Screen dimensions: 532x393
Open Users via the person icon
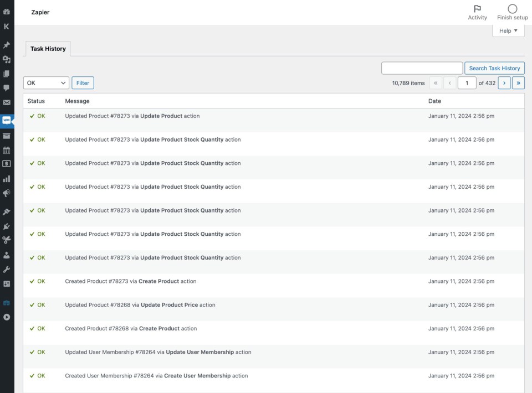pos(7,255)
